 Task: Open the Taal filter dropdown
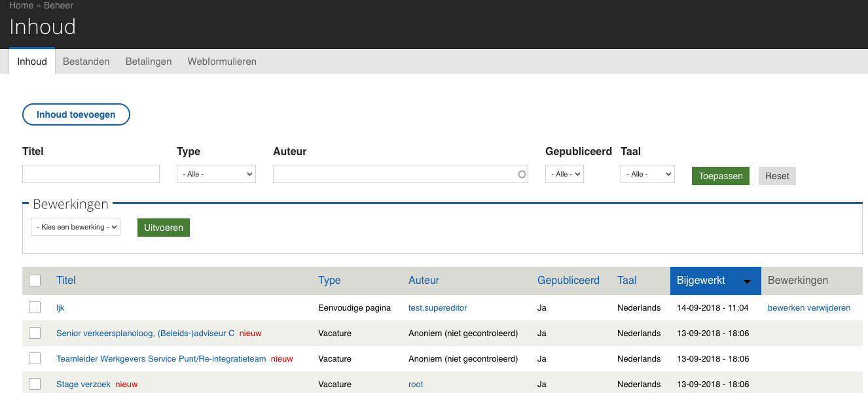(647, 175)
